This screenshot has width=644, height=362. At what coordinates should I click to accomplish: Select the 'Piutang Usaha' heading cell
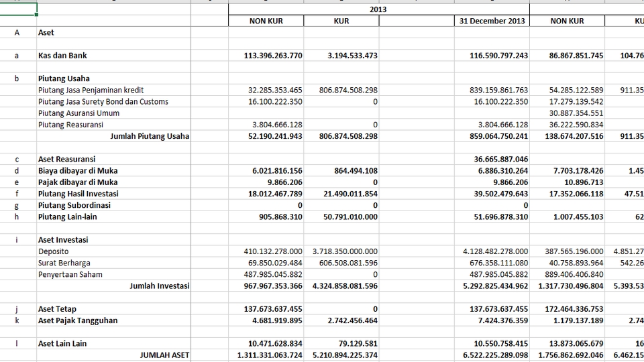[x=114, y=78]
